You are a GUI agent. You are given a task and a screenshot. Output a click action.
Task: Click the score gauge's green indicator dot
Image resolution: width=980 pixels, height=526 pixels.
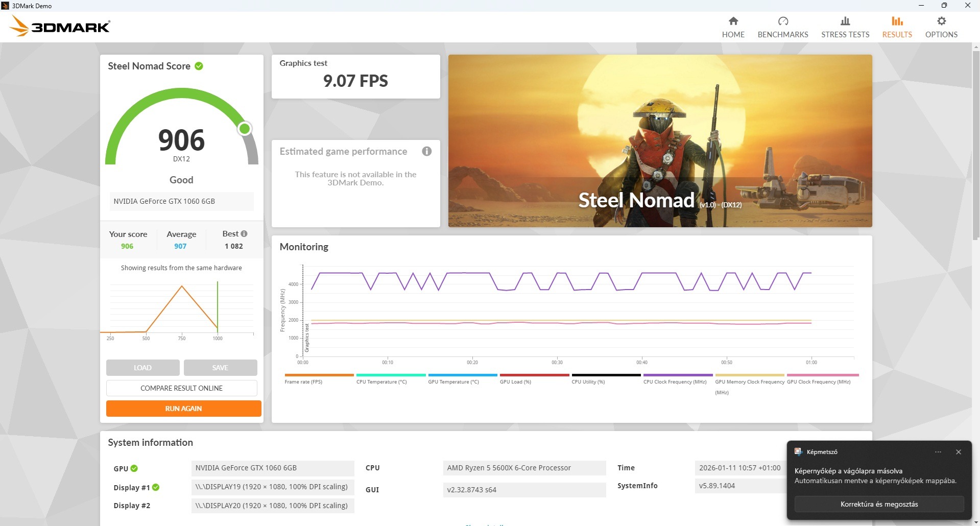click(x=245, y=129)
